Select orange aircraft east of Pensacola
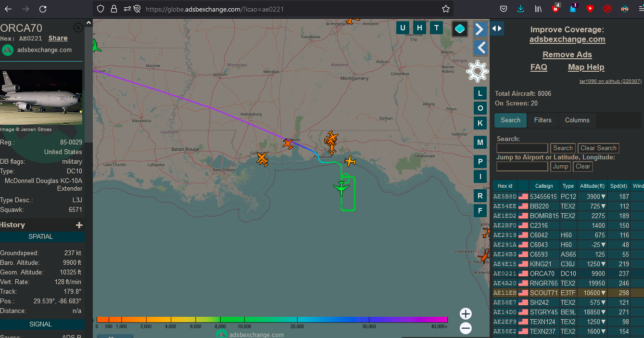This screenshot has width=644, height=338. (x=350, y=161)
